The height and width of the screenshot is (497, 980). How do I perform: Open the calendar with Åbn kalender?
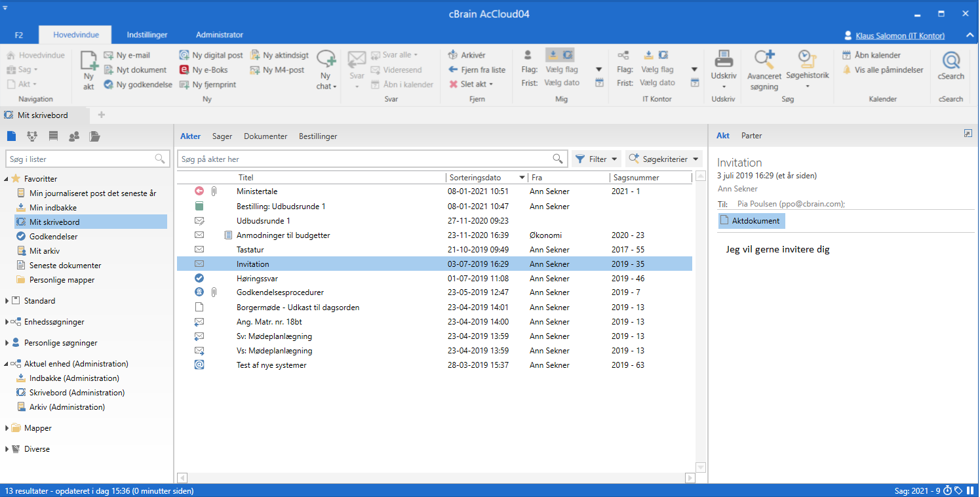point(871,55)
